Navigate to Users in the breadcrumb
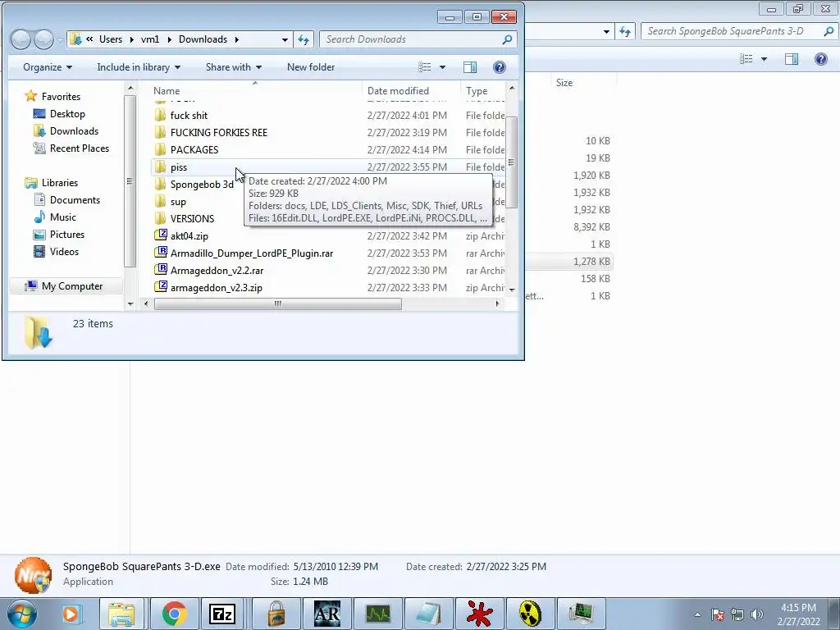The image size is (840, 630). pyautogui.click(x=111, y=39)
